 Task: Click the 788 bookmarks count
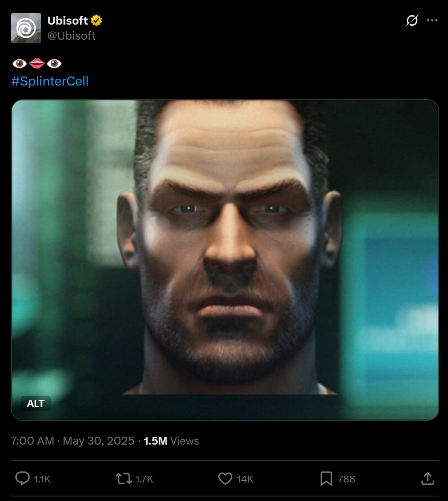tap(346, 479)
